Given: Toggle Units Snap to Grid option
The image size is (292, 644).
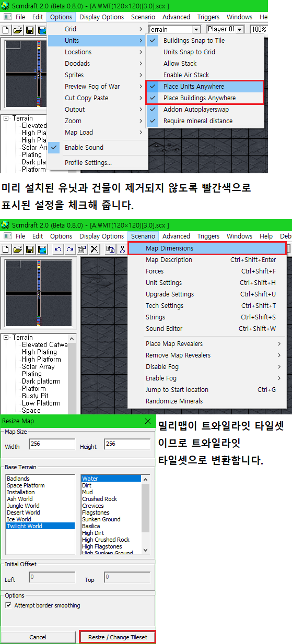Looking at the screenshot, I should click(x=204, y=52).
